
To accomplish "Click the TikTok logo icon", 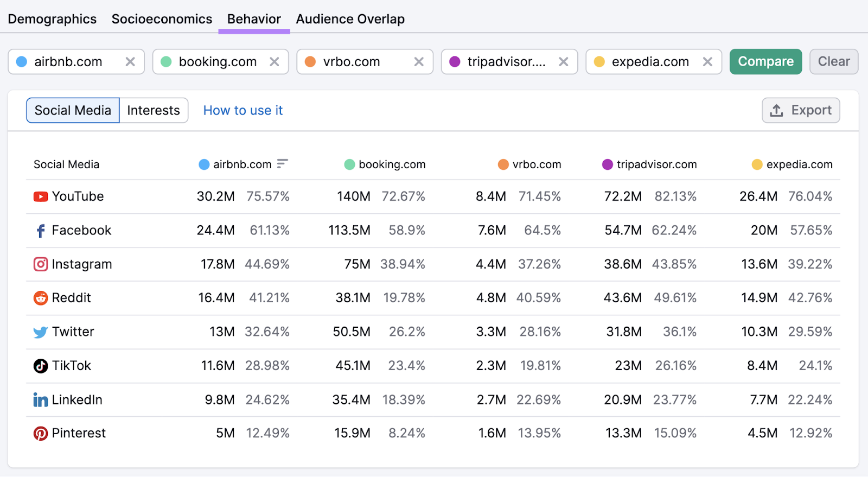I will pyautogui.click(x=41, y=366).
